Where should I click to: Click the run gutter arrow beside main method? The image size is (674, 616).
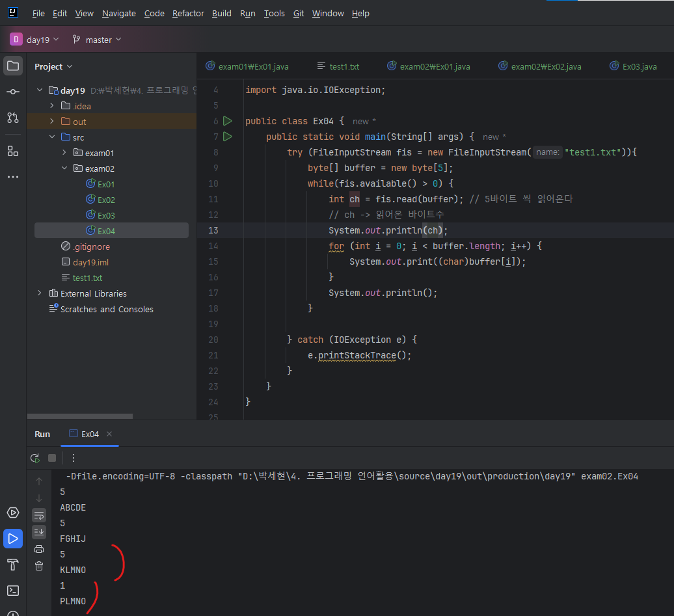click(x=227, y=137)
